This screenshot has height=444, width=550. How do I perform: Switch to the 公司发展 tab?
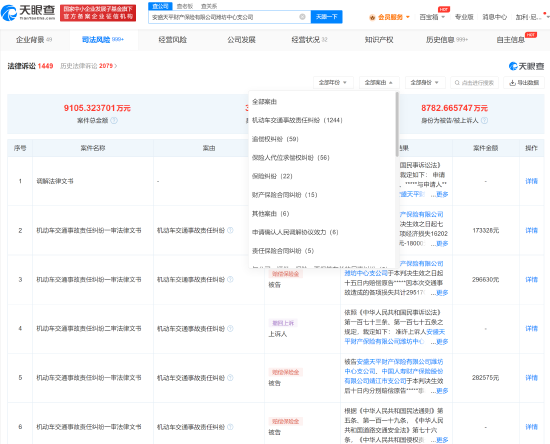click(241, 40)
